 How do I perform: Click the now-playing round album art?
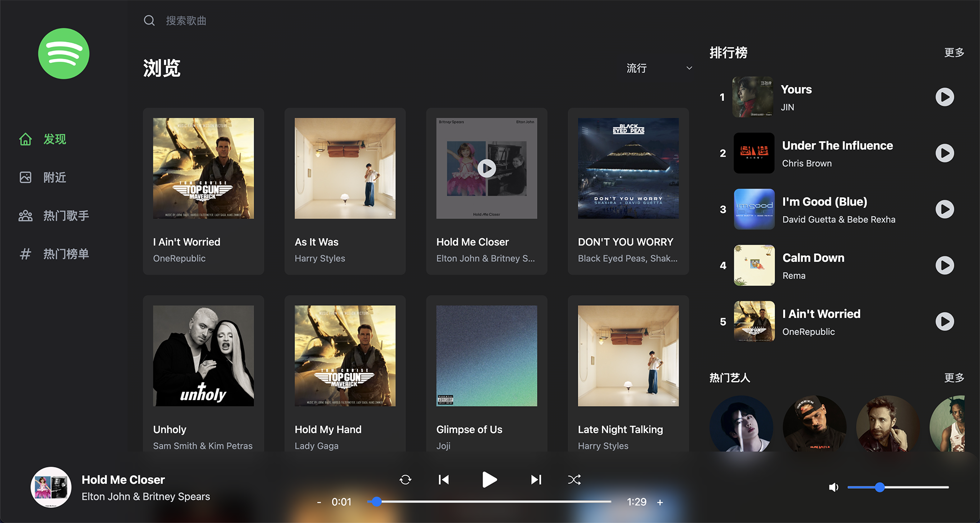[51, 487]
